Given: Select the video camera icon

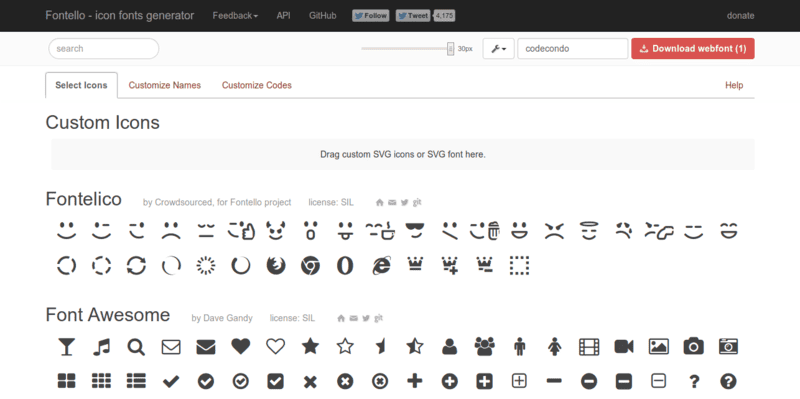Looking at the screenshot, I should (623, 347).
